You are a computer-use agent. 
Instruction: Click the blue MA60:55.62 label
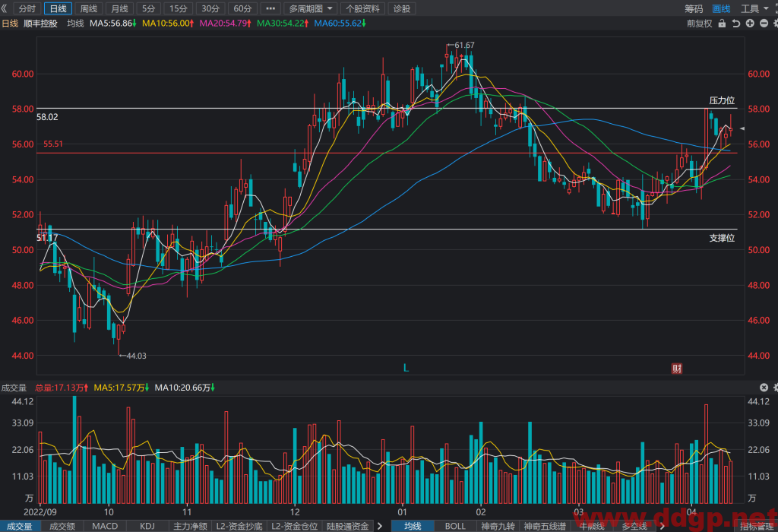(340, 24)
